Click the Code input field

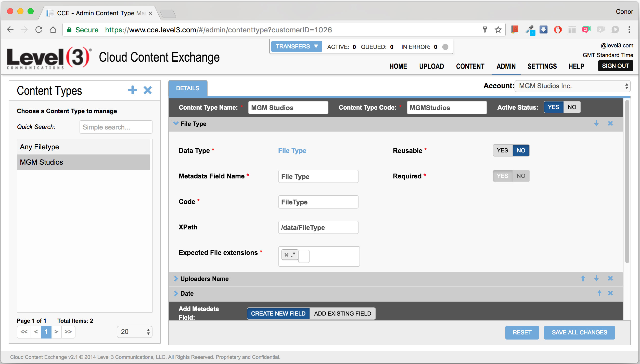pyautogui.click(x=318, y=202)
